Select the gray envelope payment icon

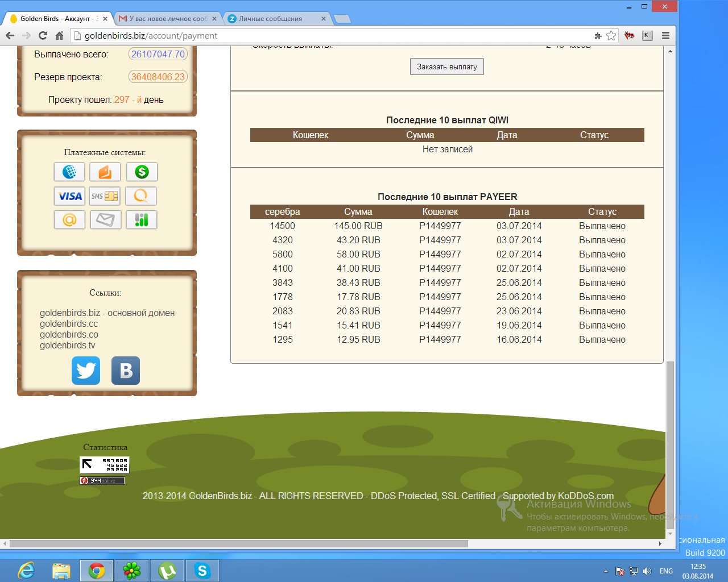105,220
